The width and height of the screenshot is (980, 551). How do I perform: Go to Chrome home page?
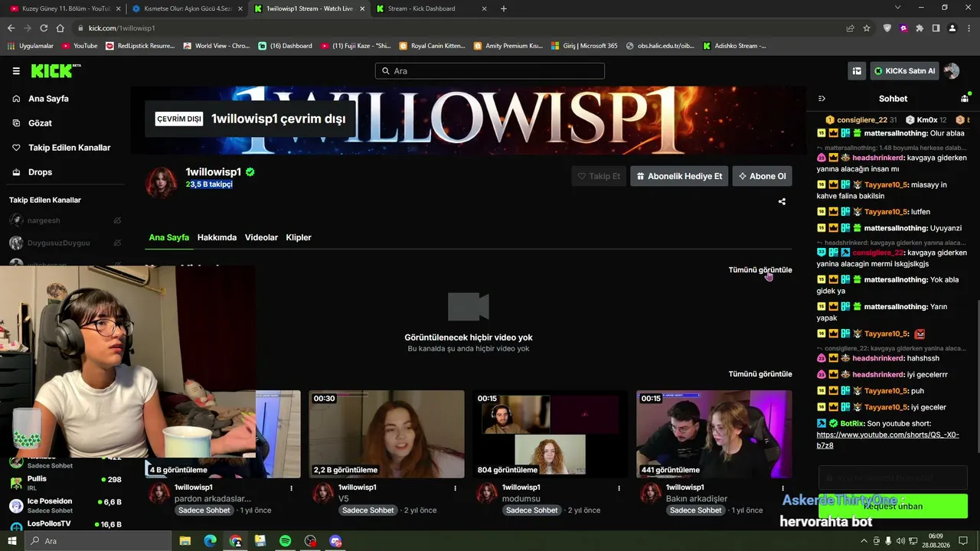point(60,28)
